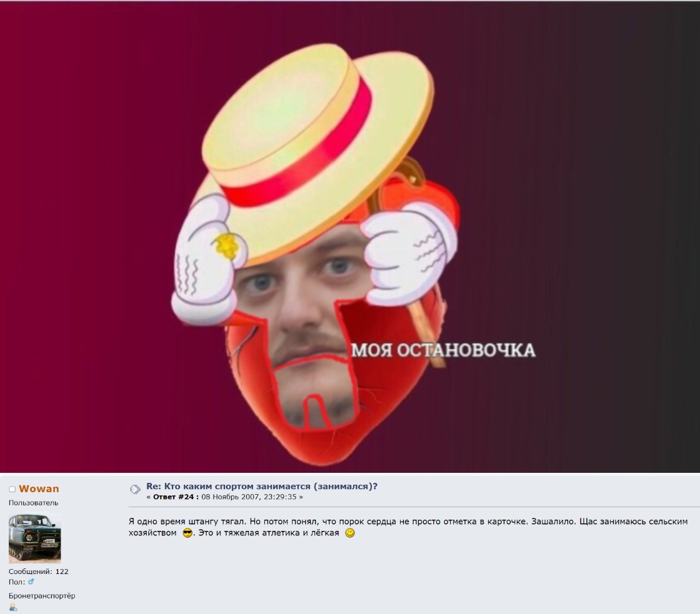Image resolution: width=700 pixels, height=614 pixels.
Task: Click the male gender icon next to Пол
Action: pyautogui.click(x=31, y=582)
